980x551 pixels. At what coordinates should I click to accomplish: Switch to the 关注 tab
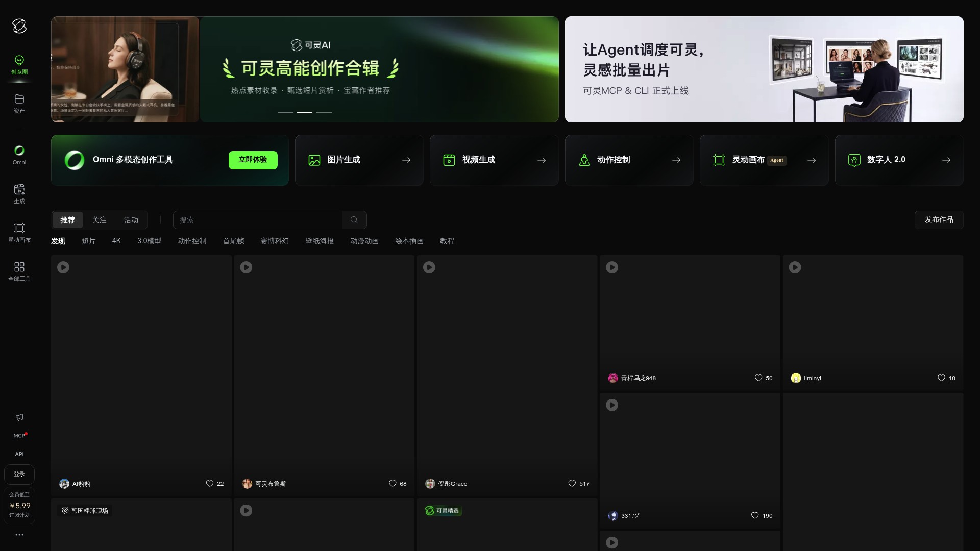pos(99,220)
